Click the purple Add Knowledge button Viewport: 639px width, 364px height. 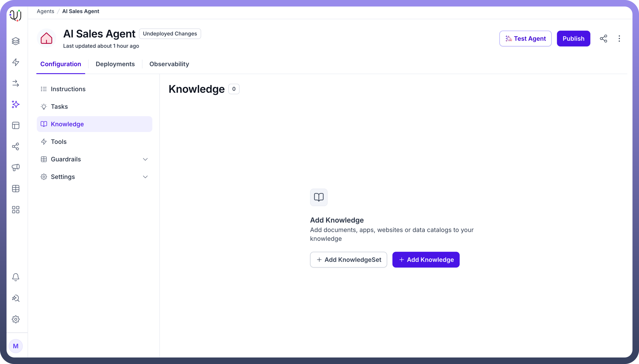(426, 259)
